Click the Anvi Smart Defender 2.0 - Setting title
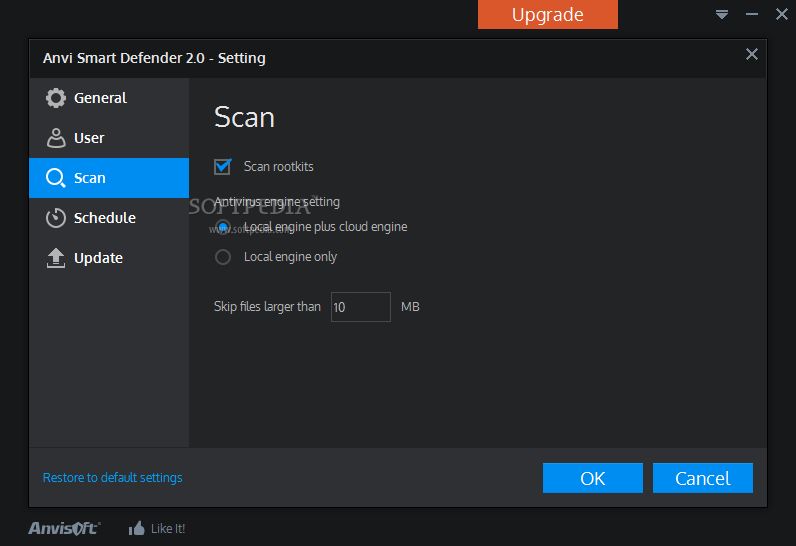This screenshot has height=546, width=796. (154, 58)
